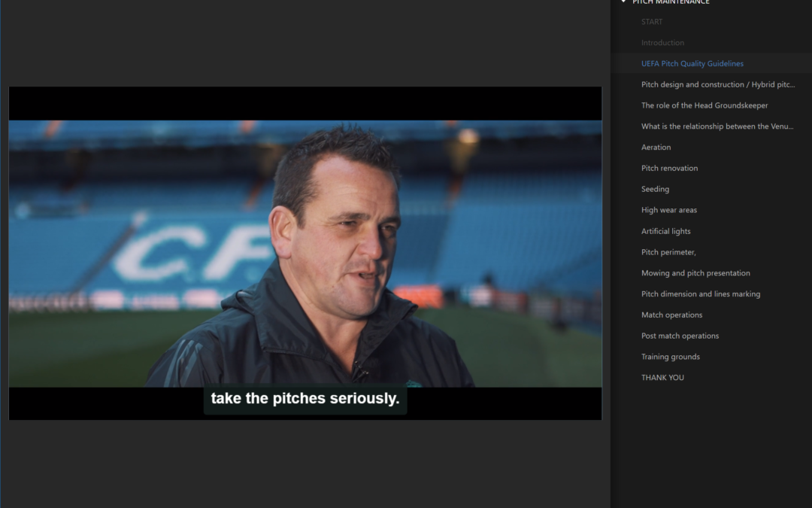Select the Aeration chapter
The height and width of the screenshot is (508, 812).
[x=656, y=148]
